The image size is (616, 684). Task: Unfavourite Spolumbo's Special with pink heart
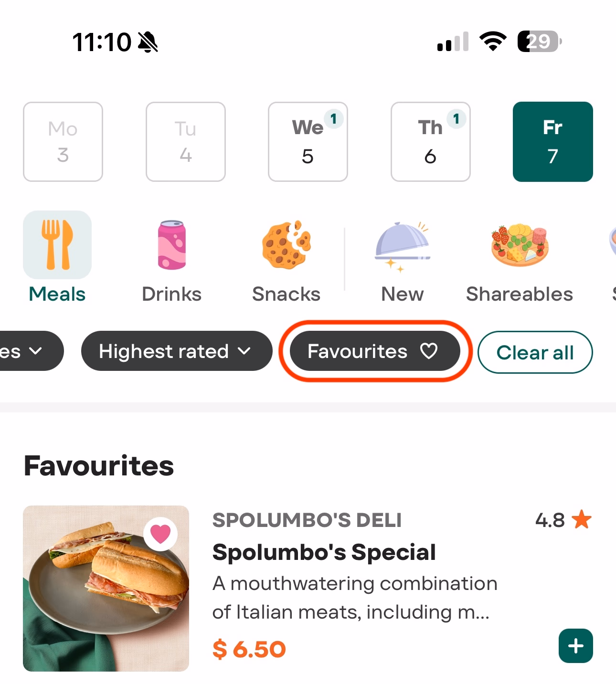tap(160, 534)
